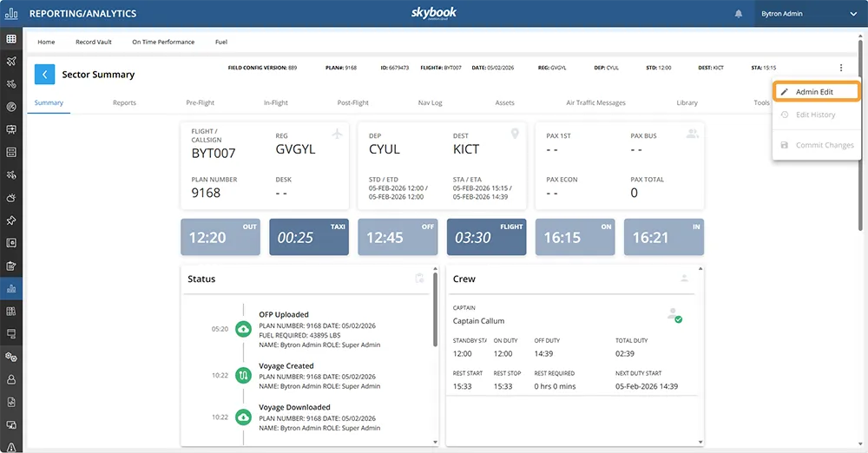The height and width of the screenshot is (453, 868).
Task: Click the notification bell icon
Action: click(x=739, y=14)
